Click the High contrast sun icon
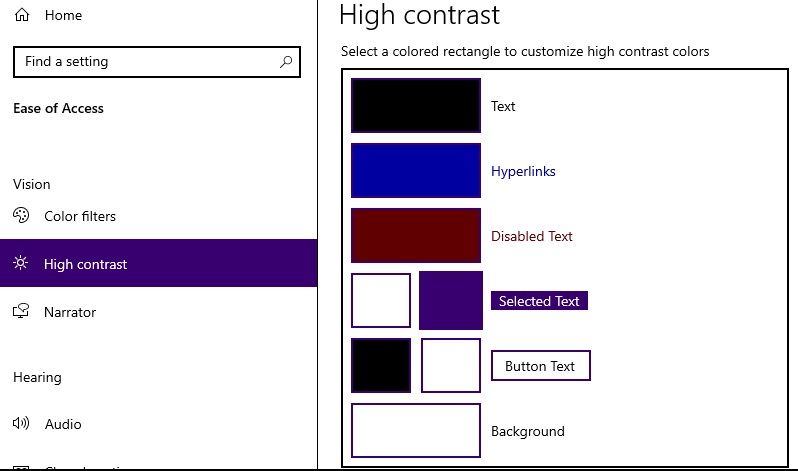This screenshot has width=798, height=471. (x=21, y=264)
